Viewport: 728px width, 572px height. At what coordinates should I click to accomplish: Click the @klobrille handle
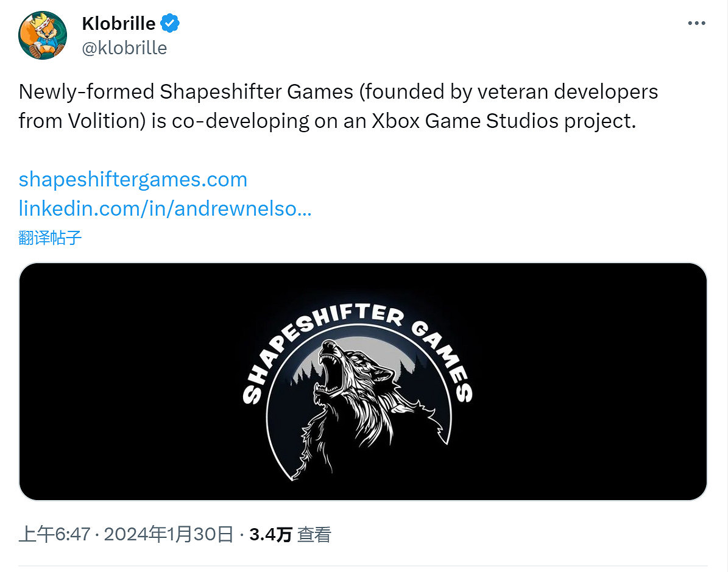(124, 48)
